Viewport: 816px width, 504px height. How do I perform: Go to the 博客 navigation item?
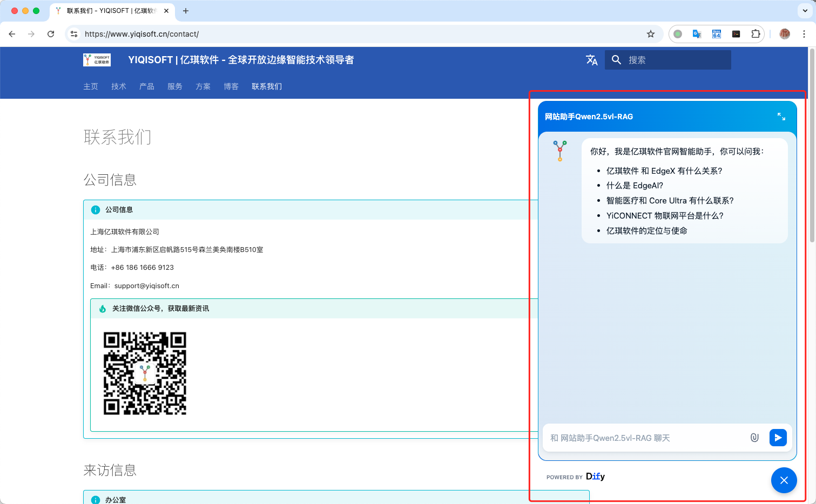(x=231, y=86)
